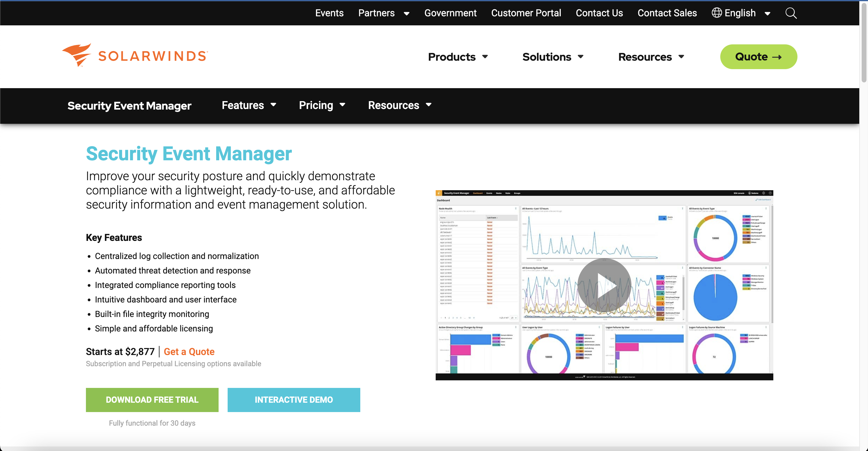Viewport: 868px width, 451px height.
Task: Click the Security Event Manager nav title
Action: 129,106
